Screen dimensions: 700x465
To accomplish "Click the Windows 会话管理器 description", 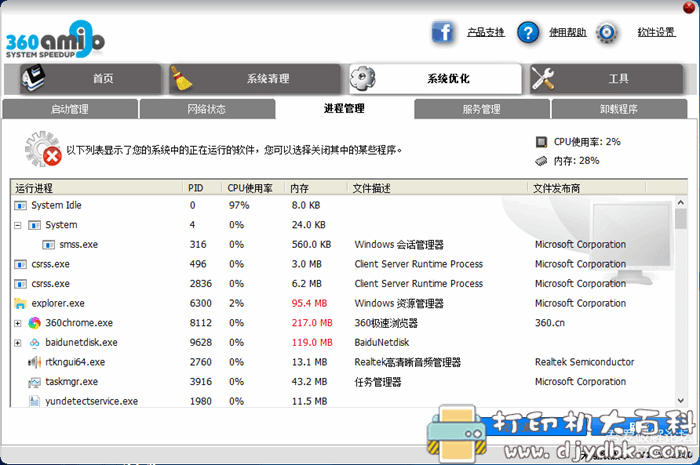I will (x=399, y=245).
